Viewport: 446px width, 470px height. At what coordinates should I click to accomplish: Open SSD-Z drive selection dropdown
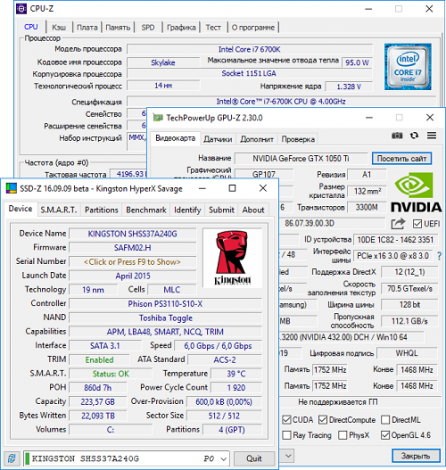(224, 459)
